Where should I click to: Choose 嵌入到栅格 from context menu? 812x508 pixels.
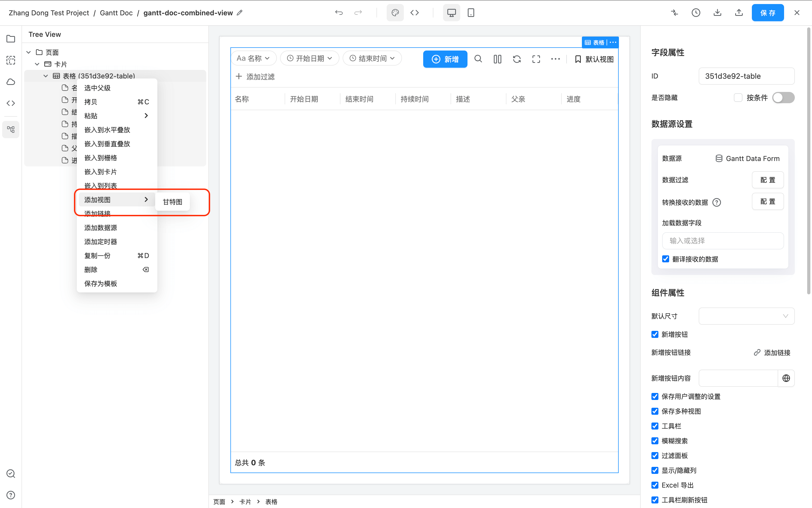point(117,158)
